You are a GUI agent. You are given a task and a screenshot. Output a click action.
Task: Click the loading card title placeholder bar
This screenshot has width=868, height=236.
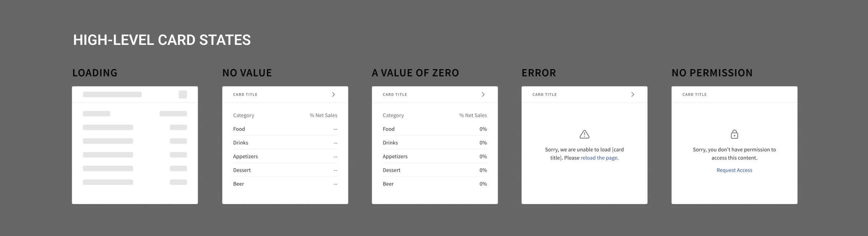point(112,94)
